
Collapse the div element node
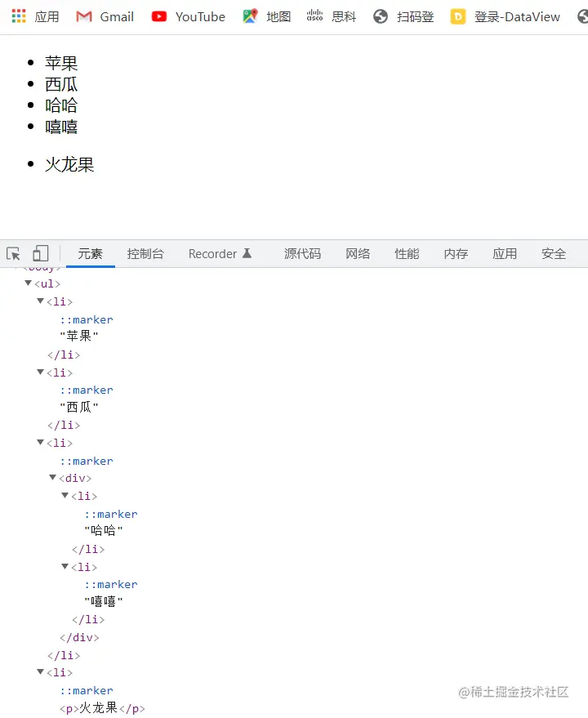click(x=52, y=478)
